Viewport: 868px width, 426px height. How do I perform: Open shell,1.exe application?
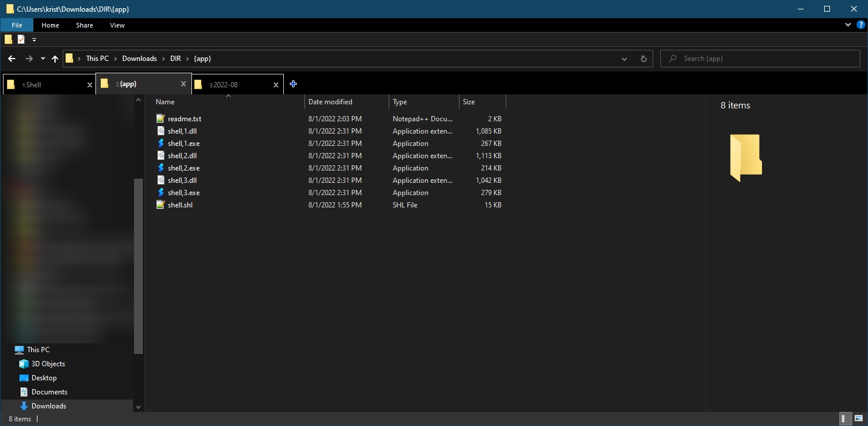184,143
